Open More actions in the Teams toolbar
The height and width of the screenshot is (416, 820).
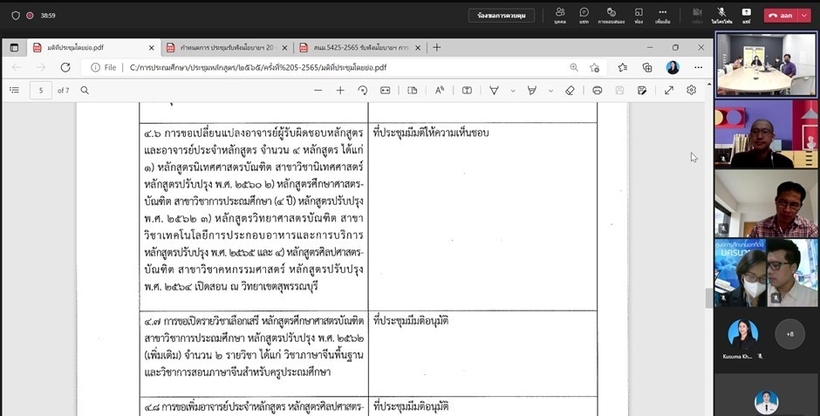click(x=663, y=15)
